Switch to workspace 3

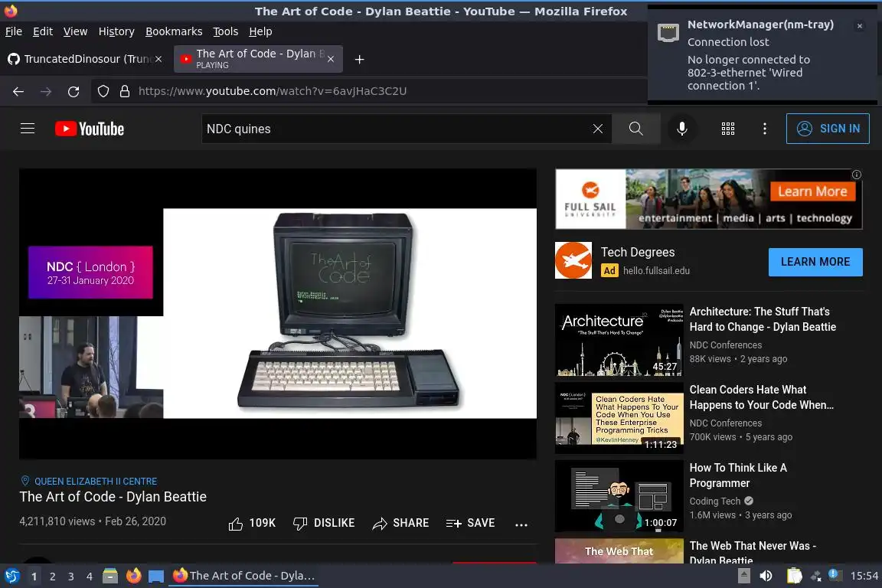71,577
